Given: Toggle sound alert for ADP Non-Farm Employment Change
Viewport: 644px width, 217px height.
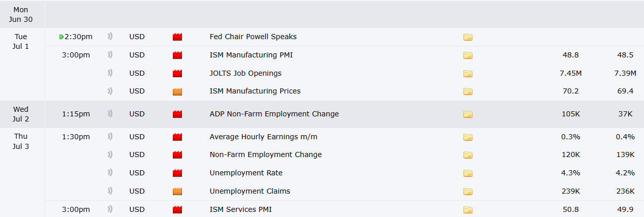Looking at the screenshot, I should (110, 114).
